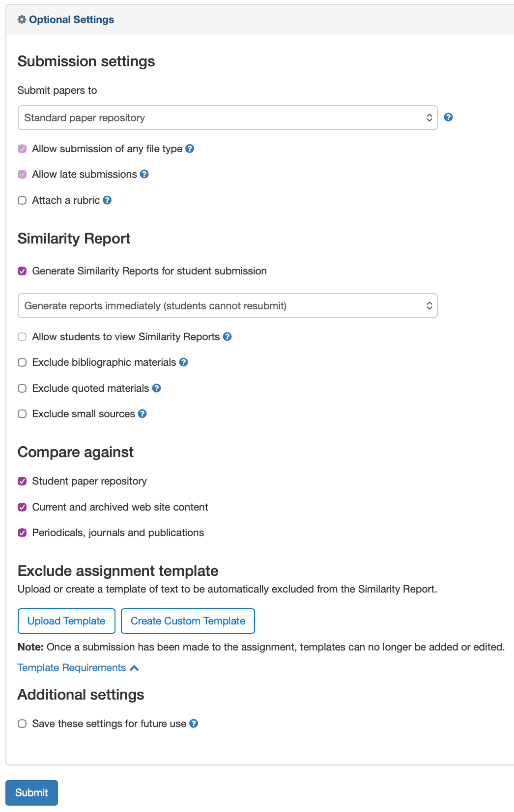Click the Upload Template button

pos(66,621)
